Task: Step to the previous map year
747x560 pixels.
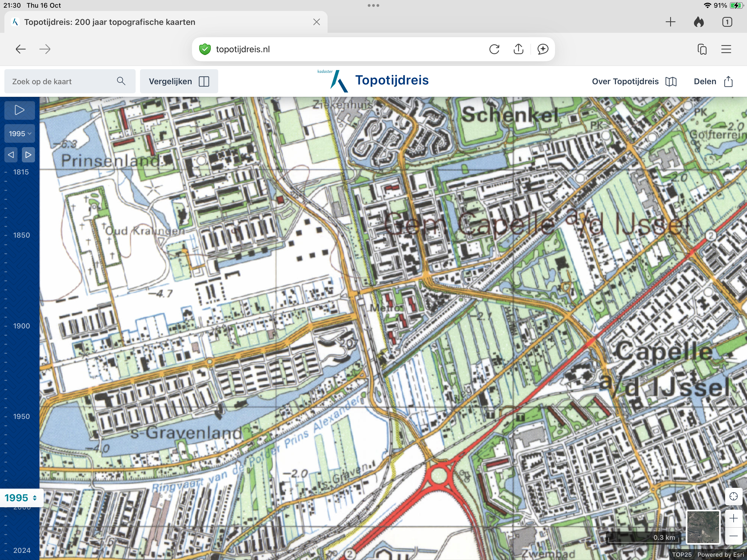Action: click(11, 155)
